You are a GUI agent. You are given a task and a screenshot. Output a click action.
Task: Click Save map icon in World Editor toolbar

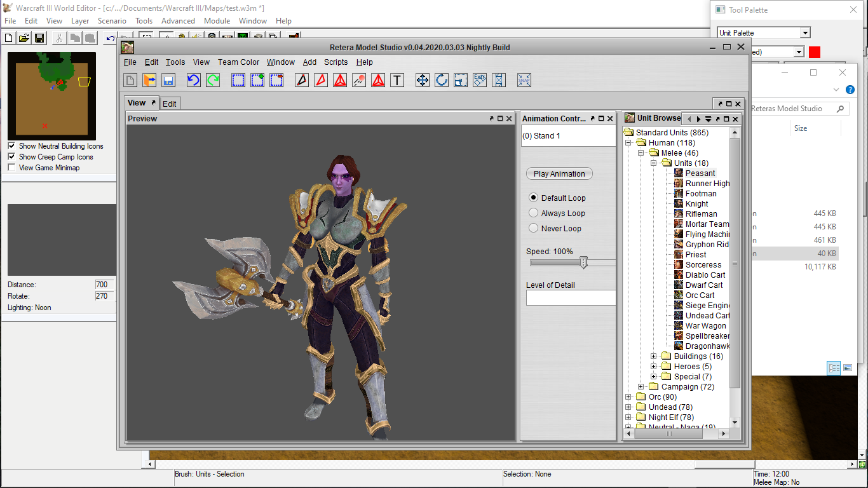point(39,38)
